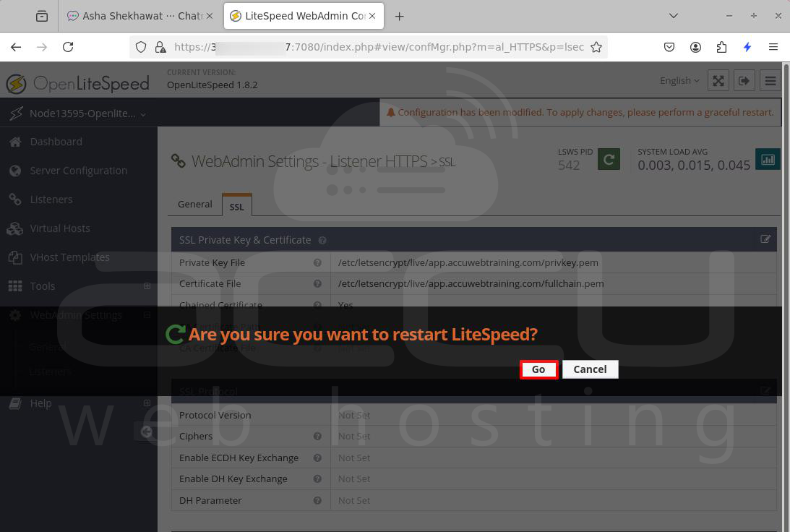790x532 pixels.
Task: Click the System Load Avg values
Action: (694, 166)
